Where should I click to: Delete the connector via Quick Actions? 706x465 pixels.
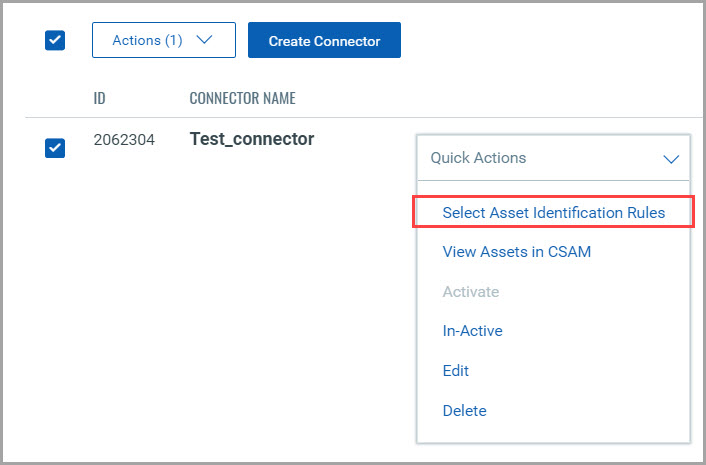[x=464, y=411]
